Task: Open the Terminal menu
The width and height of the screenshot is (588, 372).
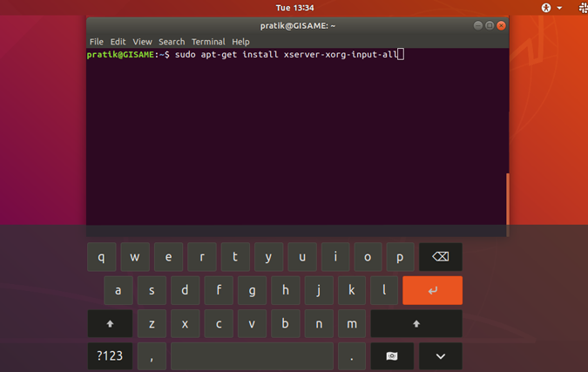Action: pos(208,42)
